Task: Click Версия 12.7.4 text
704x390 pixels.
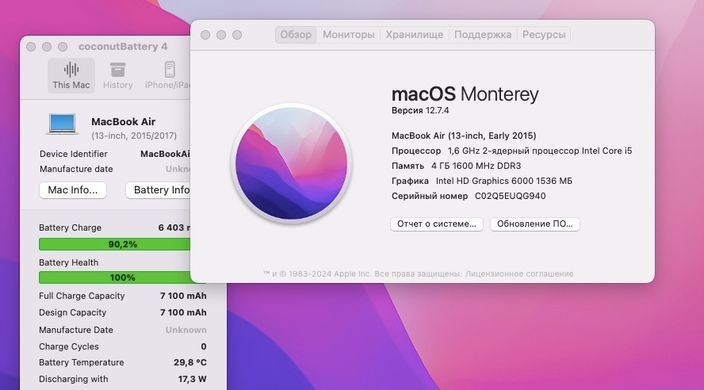Action: 420,110
